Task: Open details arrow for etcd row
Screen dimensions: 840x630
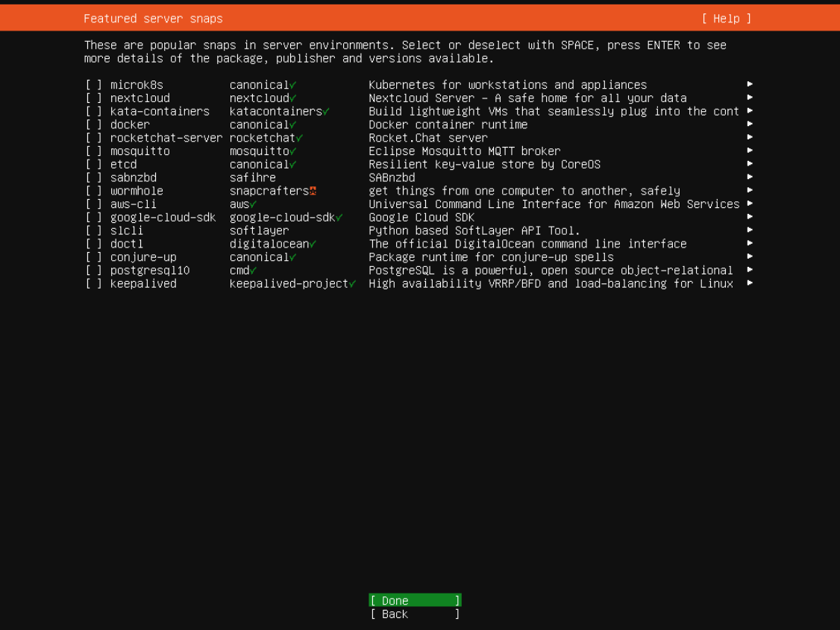Action: point(750,164)
